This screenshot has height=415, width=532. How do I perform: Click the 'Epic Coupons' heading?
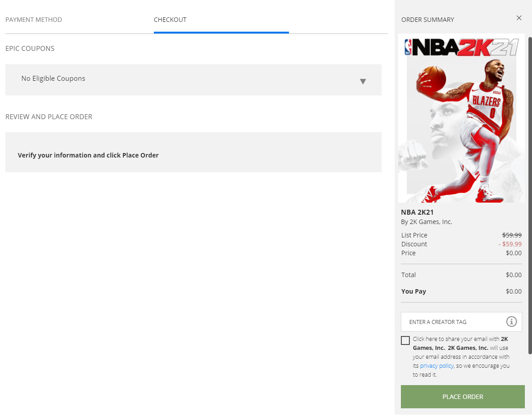[x=30, y=49]
